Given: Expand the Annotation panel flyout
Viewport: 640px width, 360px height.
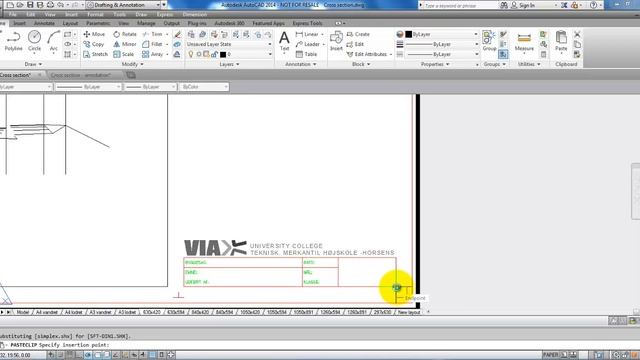Looking at the screenshot, I should pyautogui.click(x=301, y=64).
